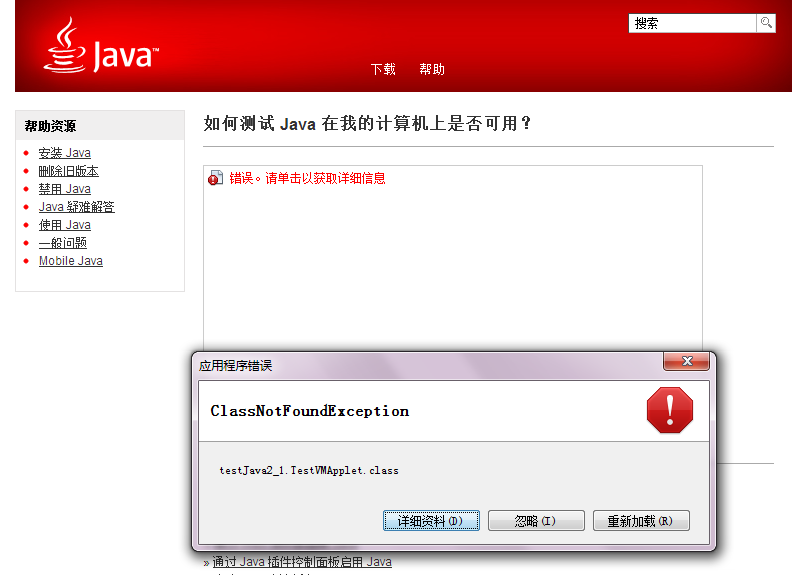
Task: Close the 应用程序错误 dialog
Action: click(686, 361)
